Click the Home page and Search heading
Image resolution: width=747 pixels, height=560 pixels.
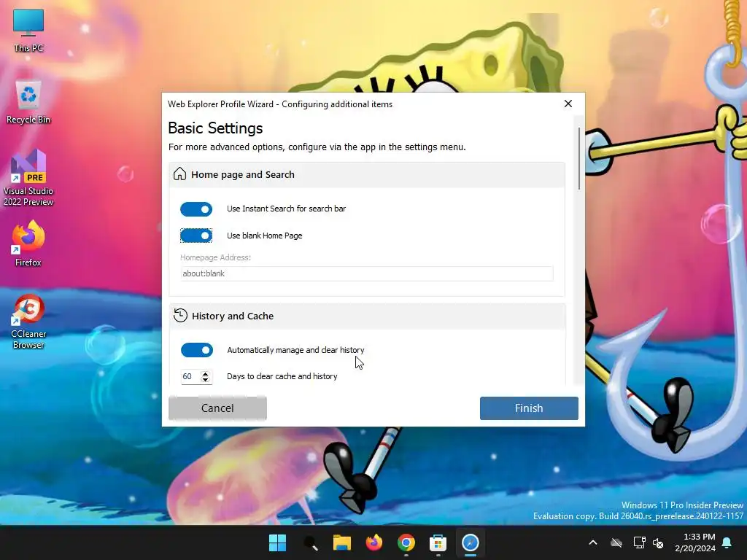pyautogui.click(x=243, y=175)
